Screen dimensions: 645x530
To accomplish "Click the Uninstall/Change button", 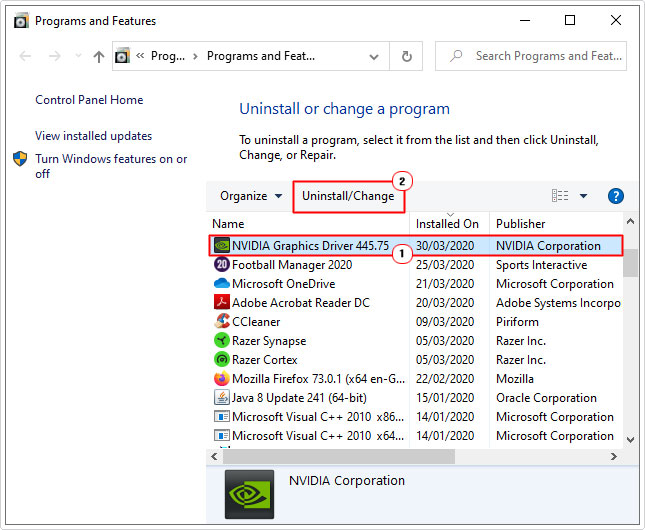I will click(348, 196).
